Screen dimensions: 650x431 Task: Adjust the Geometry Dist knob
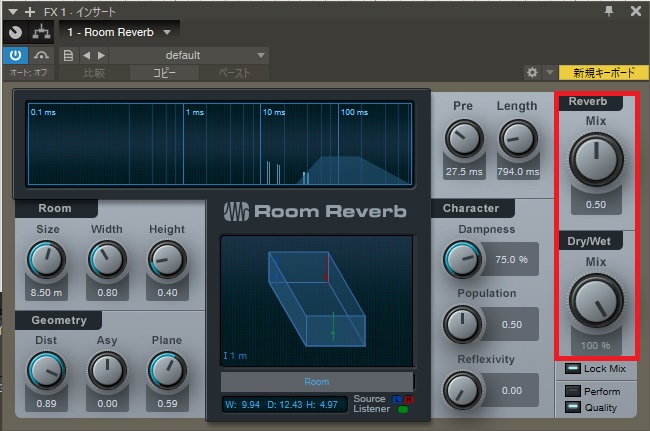click(x=46, y=370)
